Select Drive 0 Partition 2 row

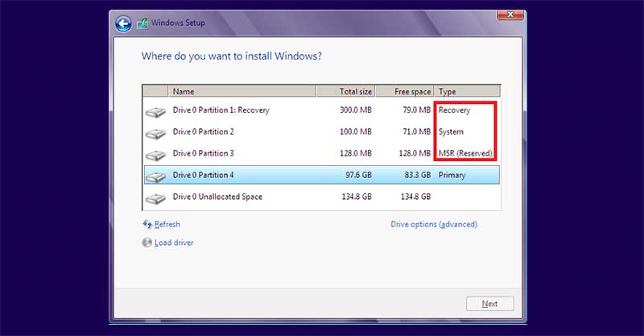pos(321,131)
